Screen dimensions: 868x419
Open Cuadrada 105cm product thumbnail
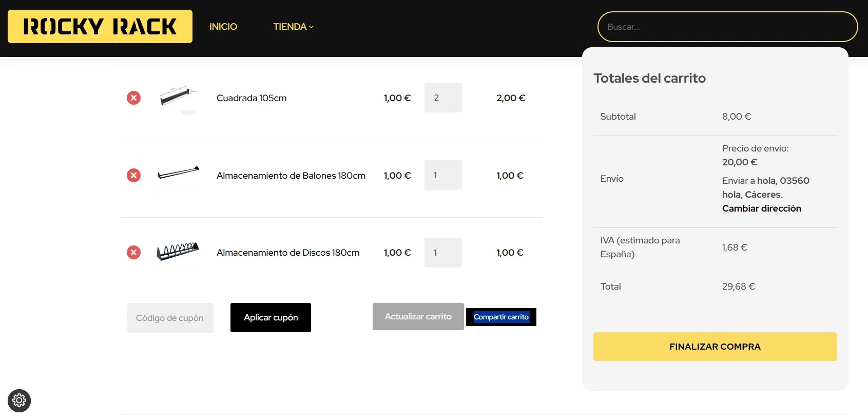click(x=178, y=98)
